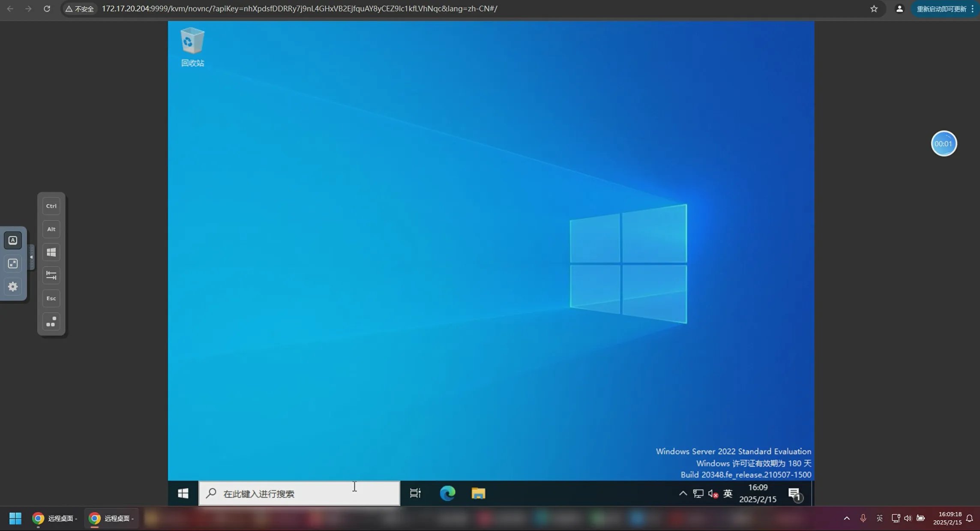This screenshot has height=531, width=980.
Task: Click the remote Show Desktop strip
Action: pyautogui.click(x=812, y=493)
